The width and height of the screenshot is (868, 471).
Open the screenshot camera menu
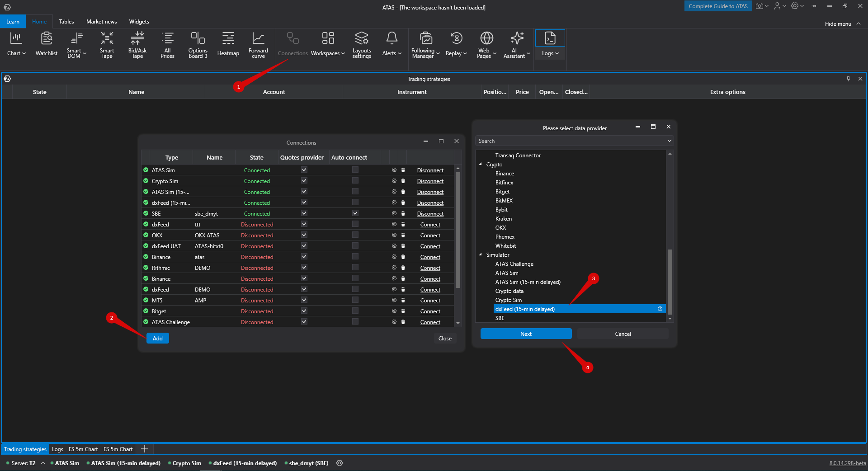tap(762, 6)
